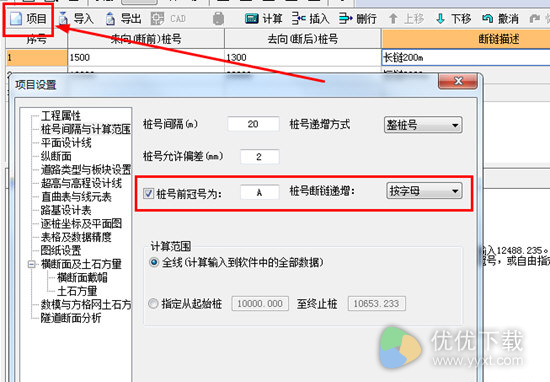Select 直曲表与线元表 tree item

tap(76, 197)
